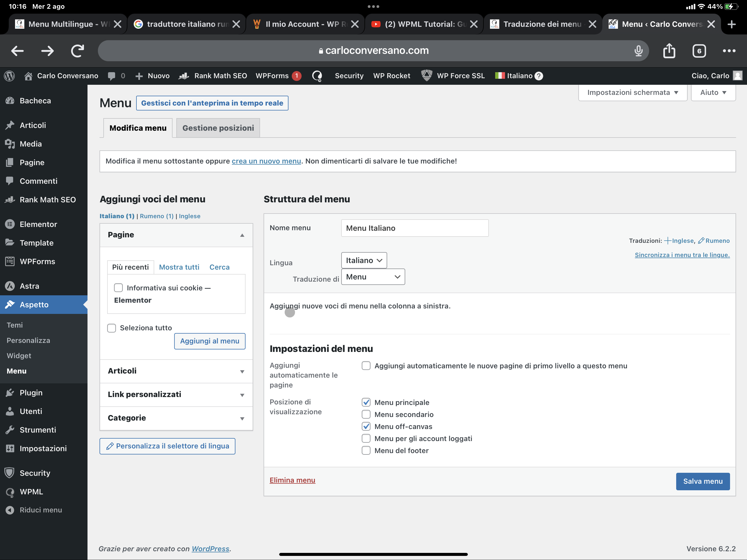Open the Aiuto help dropdown

pos(713,92)
